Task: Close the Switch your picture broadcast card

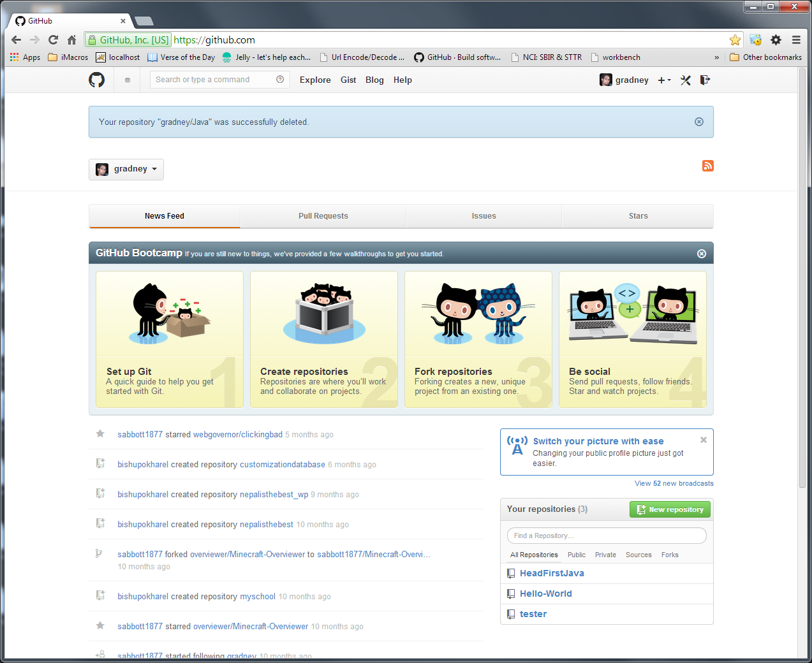Action: 703,439
